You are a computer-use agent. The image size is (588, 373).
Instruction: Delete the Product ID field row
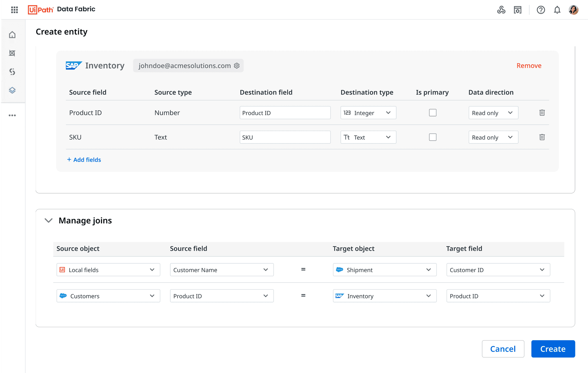click(542, 113)
